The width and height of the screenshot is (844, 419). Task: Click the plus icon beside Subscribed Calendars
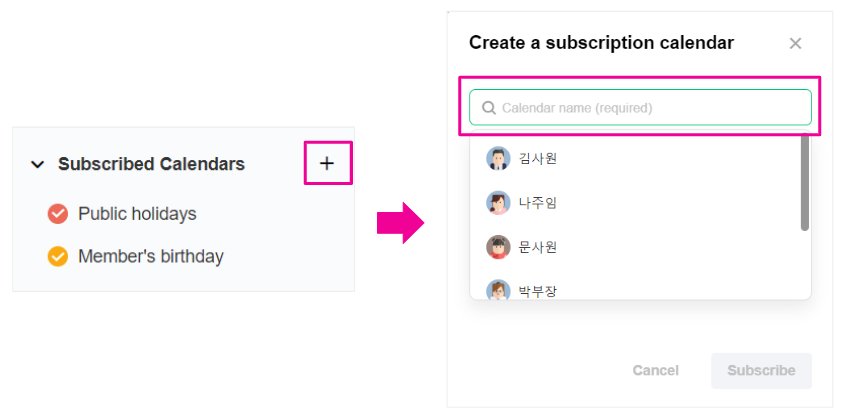pyautogui.click(x=327, y=163)
